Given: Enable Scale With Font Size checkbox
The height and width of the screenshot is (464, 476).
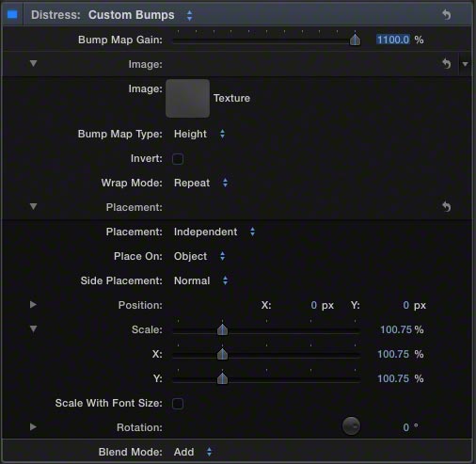Looking at the screenshot, I should [178, 404].
